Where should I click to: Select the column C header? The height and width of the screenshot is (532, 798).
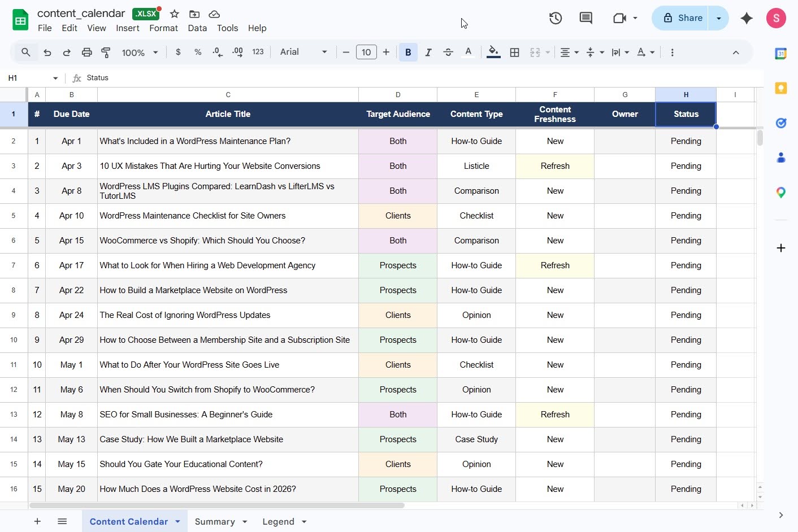228,95
